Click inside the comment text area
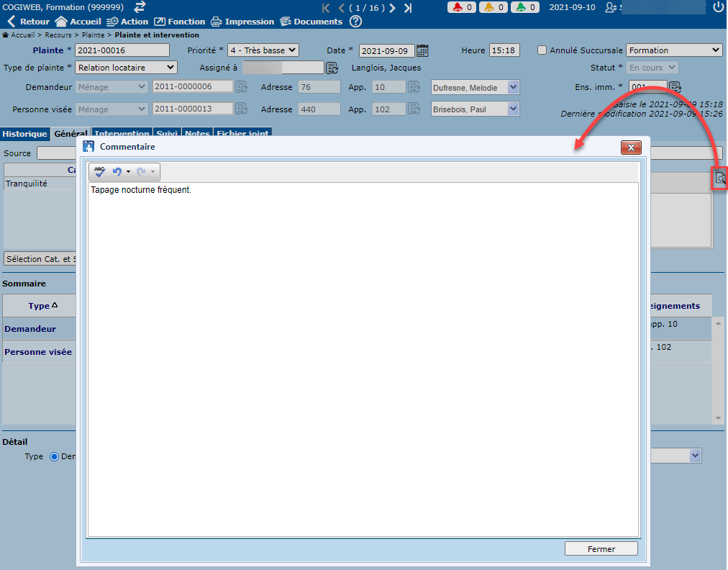 (x=363, y=360)
